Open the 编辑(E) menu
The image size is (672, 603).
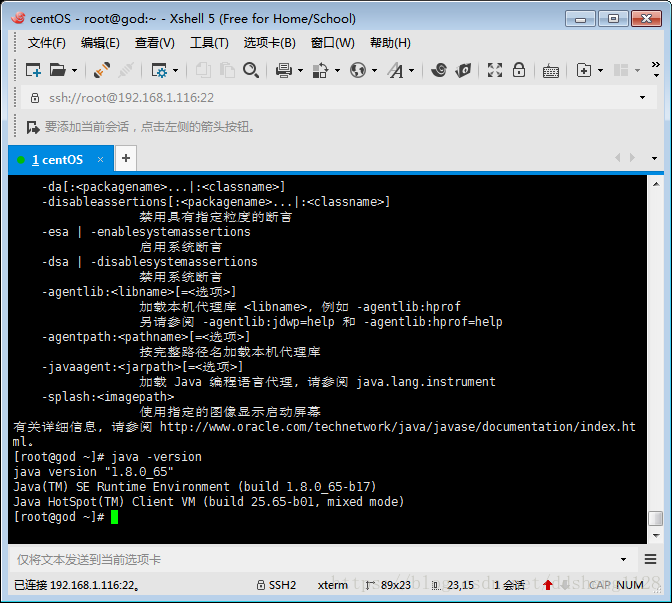click(x=100, y=43)
